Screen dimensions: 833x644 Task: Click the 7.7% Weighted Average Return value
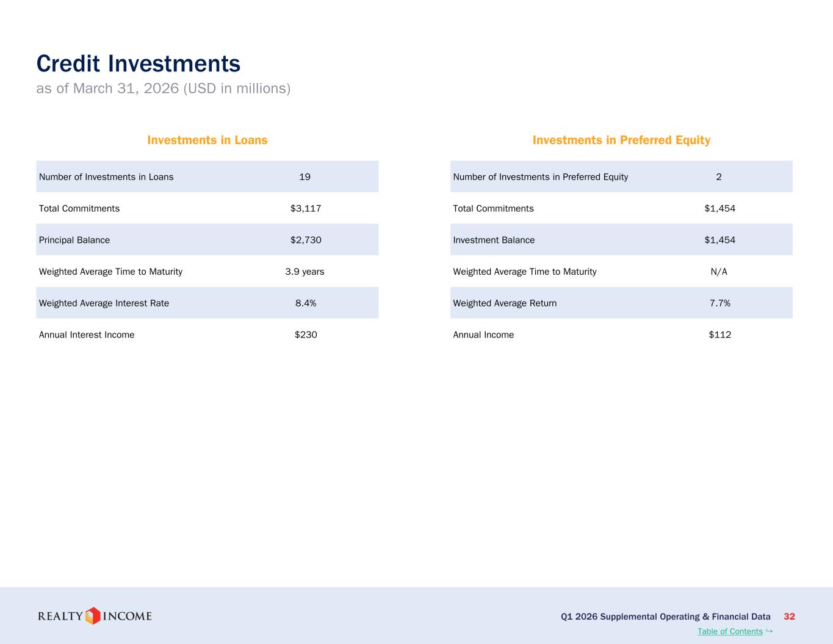(x=720, y=303)
